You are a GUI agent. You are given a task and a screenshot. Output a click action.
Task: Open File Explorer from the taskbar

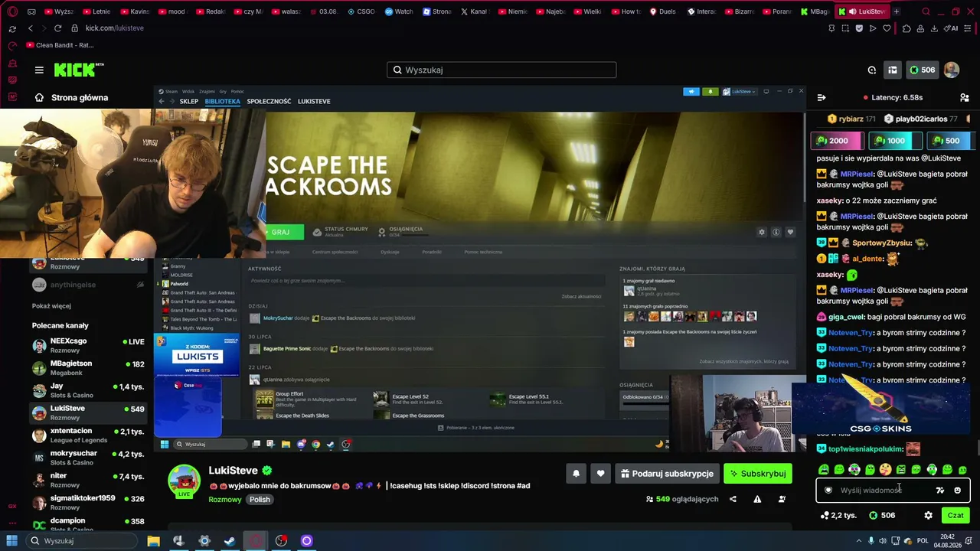(x=153, y=541)
